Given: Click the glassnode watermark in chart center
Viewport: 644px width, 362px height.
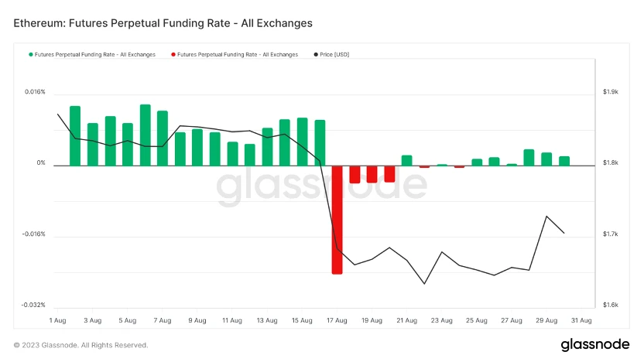Looking at the screenshot, I should click(320, 187).
